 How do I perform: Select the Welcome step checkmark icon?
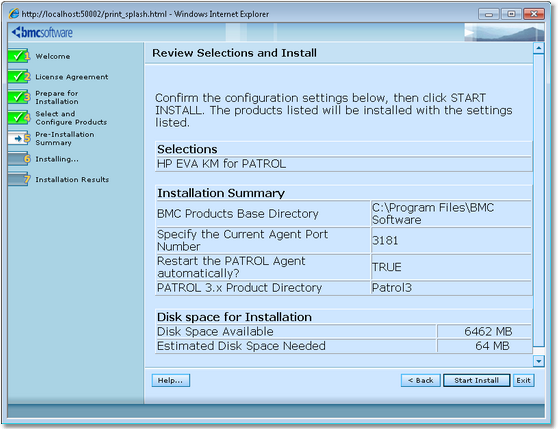[19, 56]
